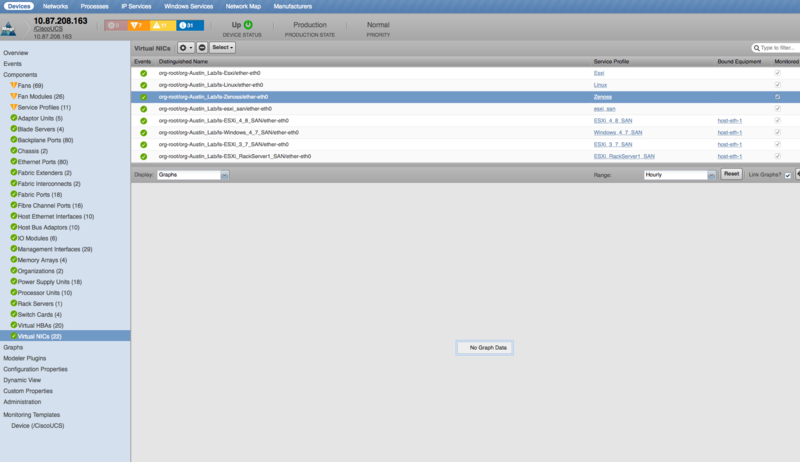Toggle the Link Graphs checkbox

[x=788, y=175]
